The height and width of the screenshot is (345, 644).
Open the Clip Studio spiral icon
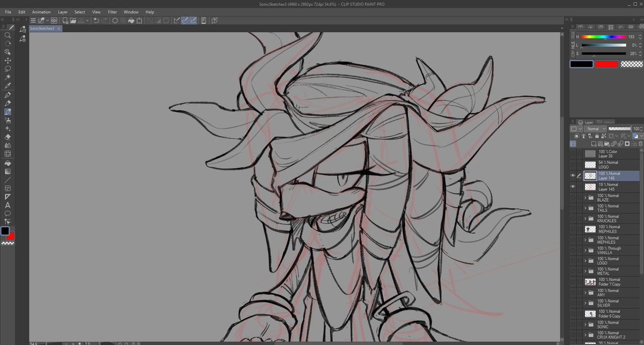click(54, 20)
